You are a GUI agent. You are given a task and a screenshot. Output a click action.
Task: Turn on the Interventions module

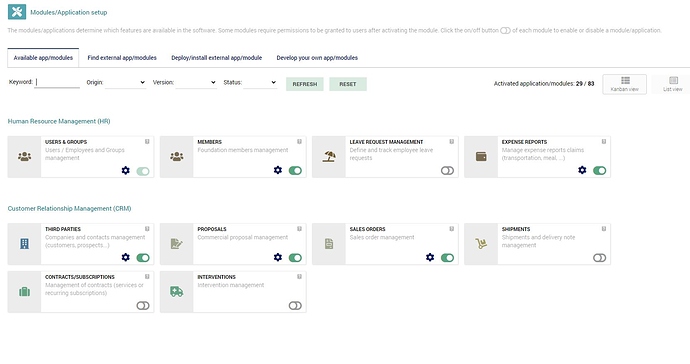295,305
